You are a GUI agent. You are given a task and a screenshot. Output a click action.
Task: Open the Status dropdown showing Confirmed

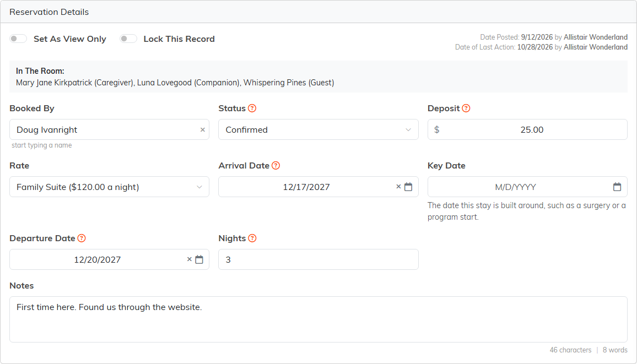[318, 129]
